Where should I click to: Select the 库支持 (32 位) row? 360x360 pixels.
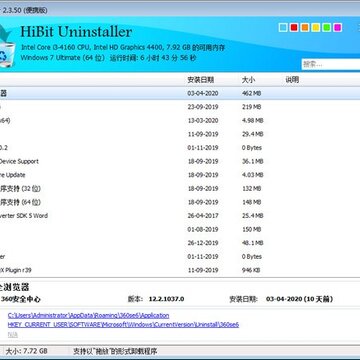(180, 189)
